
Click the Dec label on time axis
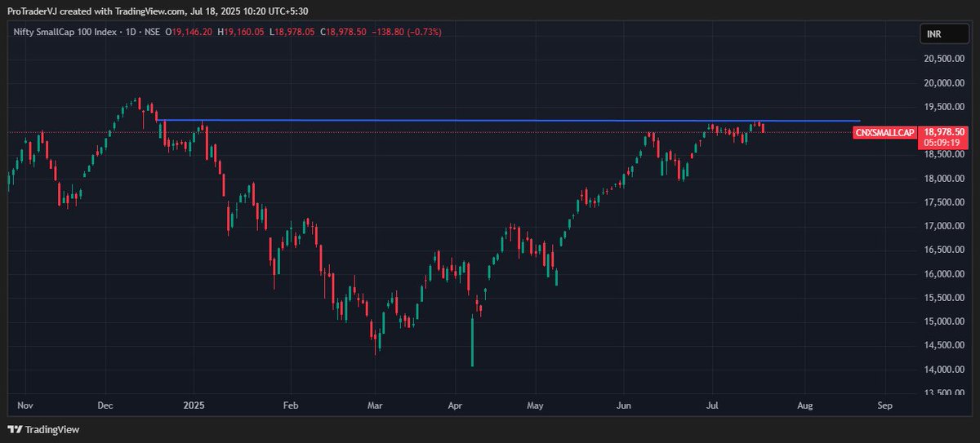[x=105, y=405]
